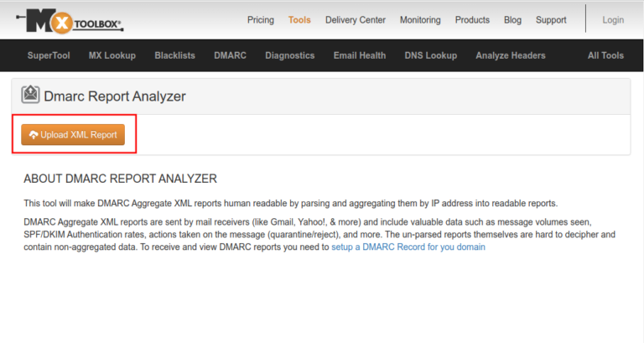Open the Support page
The height and width of the screenshot is (343, 644).
click(551, 20)
